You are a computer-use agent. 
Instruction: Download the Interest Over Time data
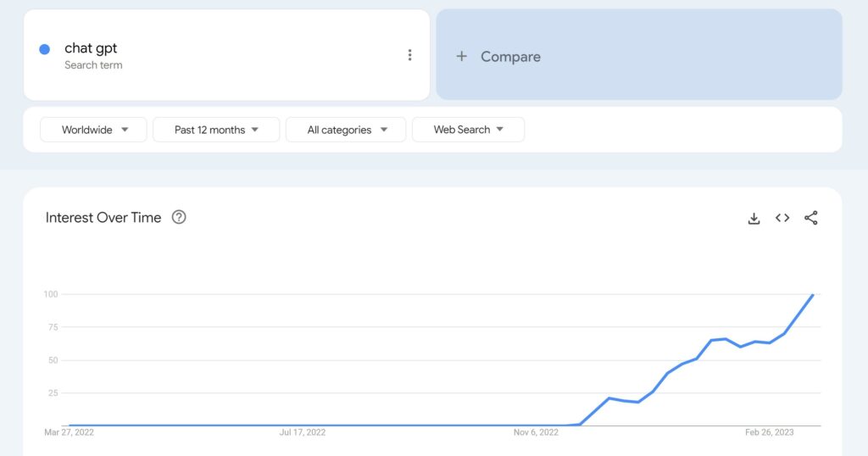754,218
